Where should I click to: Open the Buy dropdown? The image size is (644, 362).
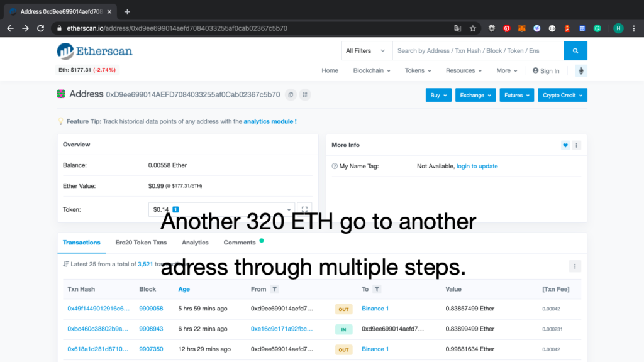click(x=438, y=96)
